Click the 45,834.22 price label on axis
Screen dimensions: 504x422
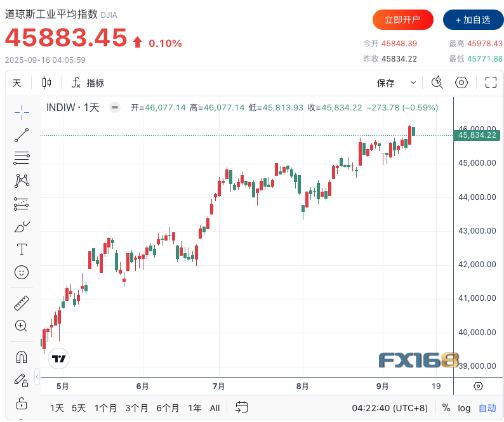[x=477, y=135]
